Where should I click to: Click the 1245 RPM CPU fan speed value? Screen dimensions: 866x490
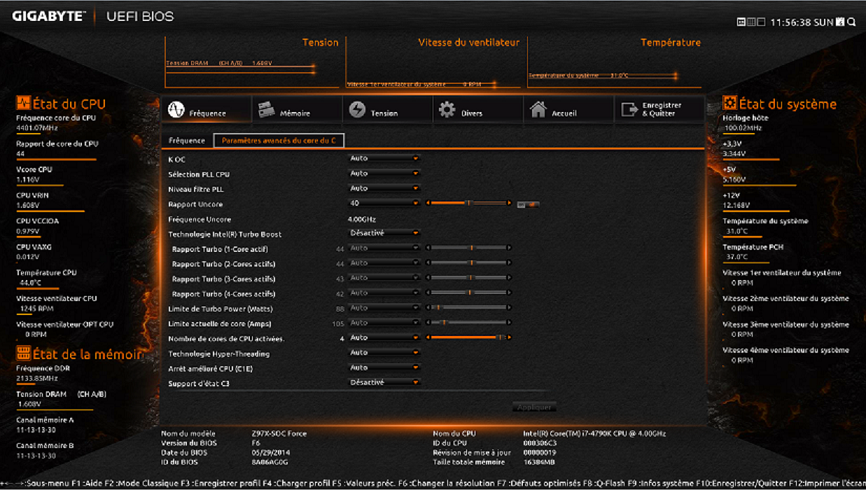(37, 309)
